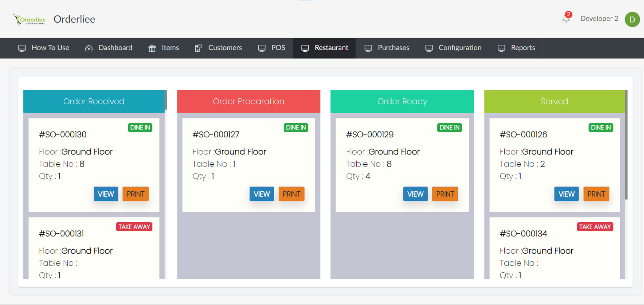The width and height of the screenshot is (644, 305).
Task: View order #SO-000130
Action: tap(106, 194)
